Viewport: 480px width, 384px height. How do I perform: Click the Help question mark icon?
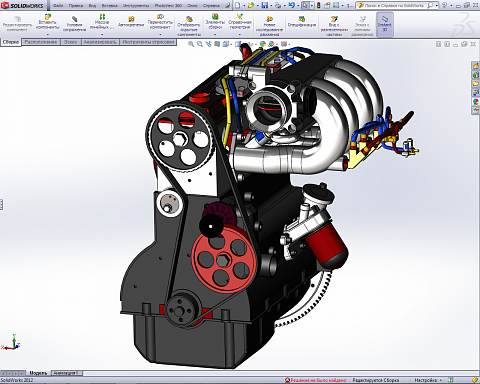444,5
